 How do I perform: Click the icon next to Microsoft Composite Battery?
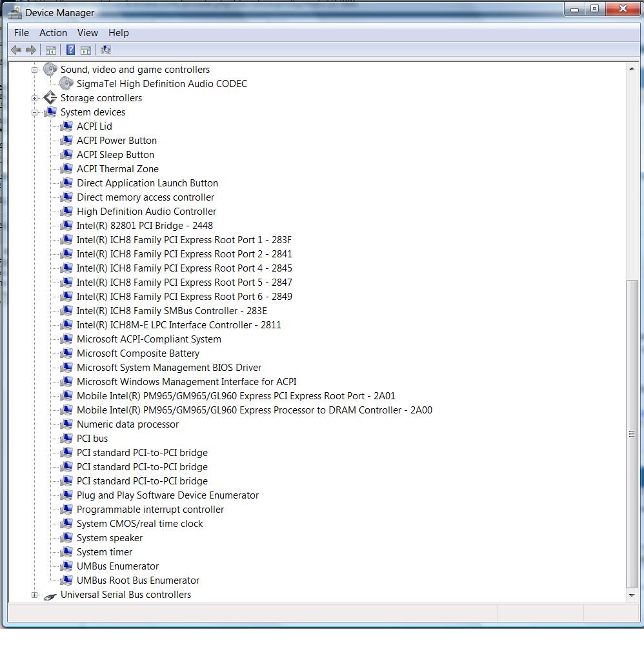pos(66,353)
